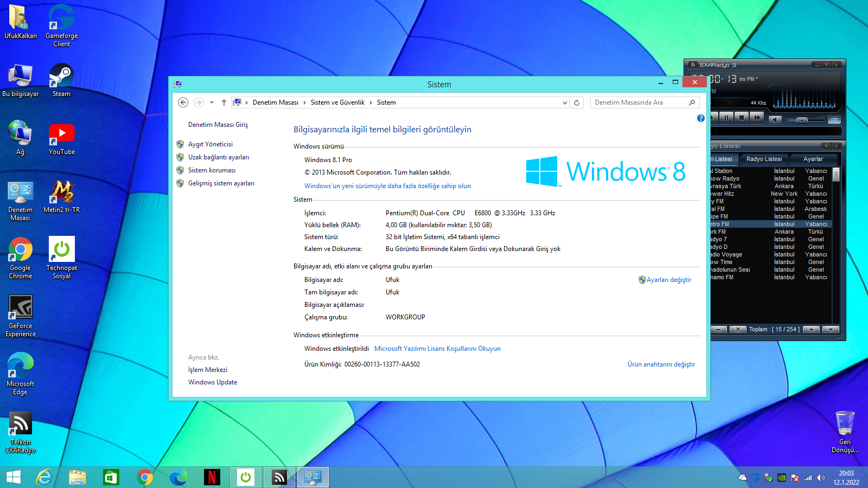Image resolution: width=868 pixels, height=488 pixels.
Task: Open Windows Update from sidebar
Action: (213, 382)
